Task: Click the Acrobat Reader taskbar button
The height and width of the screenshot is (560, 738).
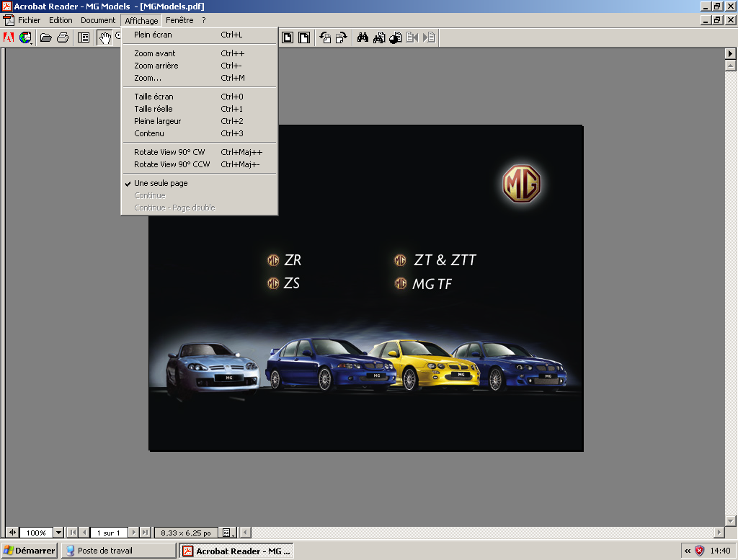Action: point(236,551)
